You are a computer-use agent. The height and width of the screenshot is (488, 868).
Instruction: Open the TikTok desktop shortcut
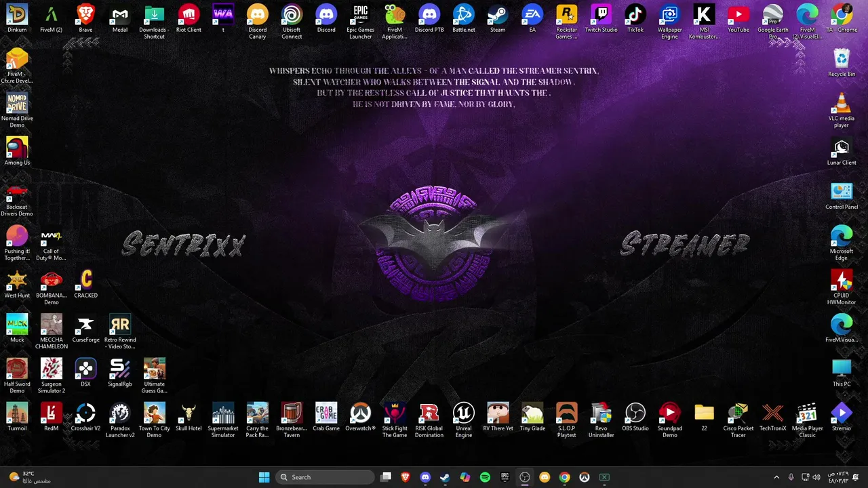(635, 18)
